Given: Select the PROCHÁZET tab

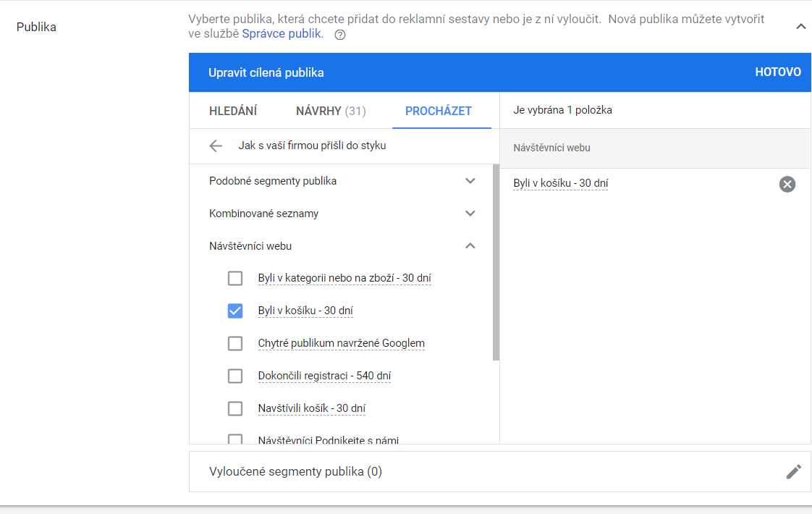Looking at the screenshot, I should click(x=438, y=111).
